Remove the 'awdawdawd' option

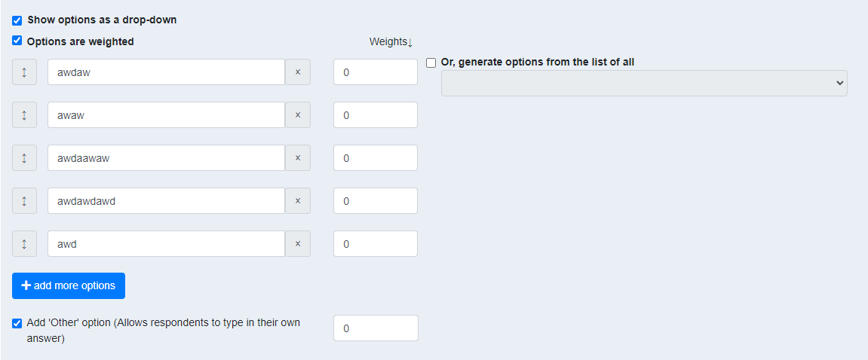pos(297,201)
